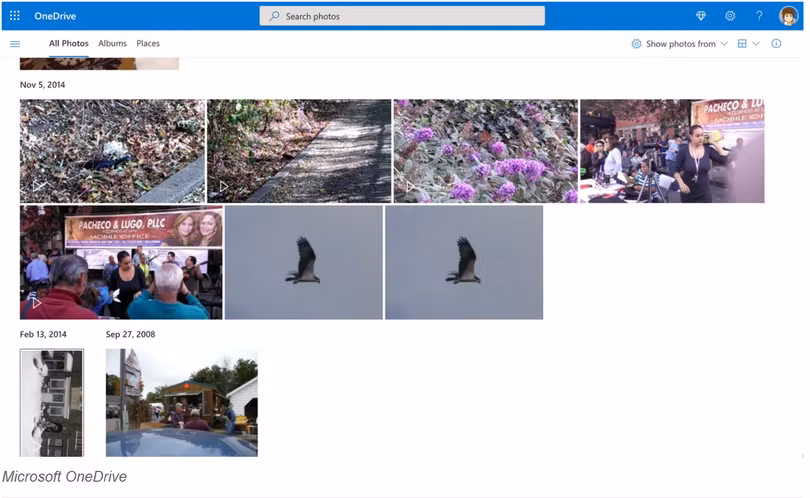This screenshot has width=810, height=498.
Task: Click the OneDrive home link
Action: (x=55, y=16)
